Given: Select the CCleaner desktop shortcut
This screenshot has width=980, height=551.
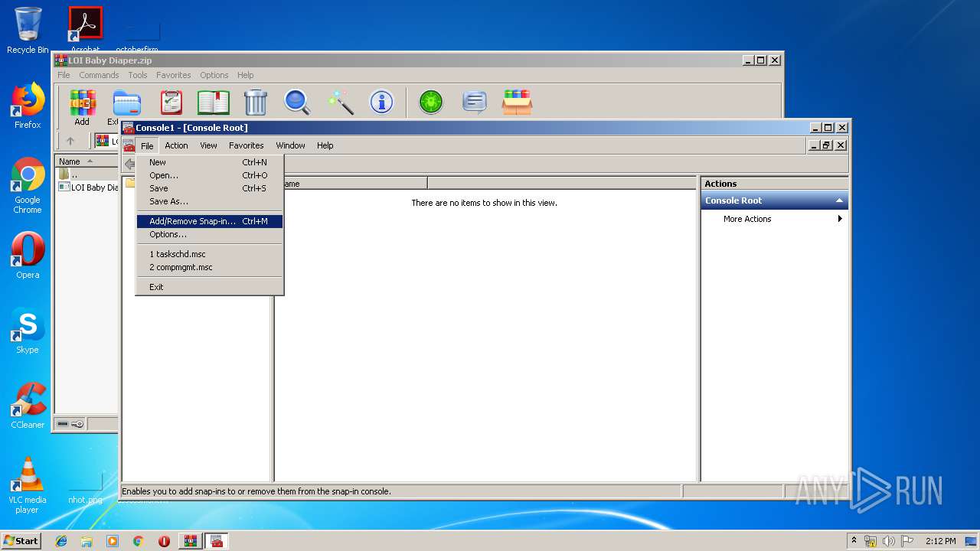Looking at the screenshot, I should [28, 406].
